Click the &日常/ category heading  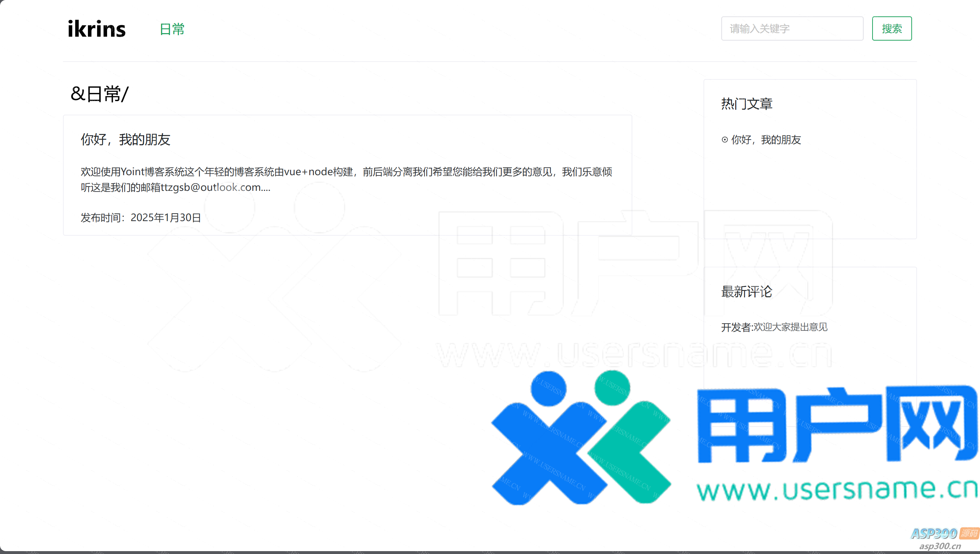(x=100, y=94)
